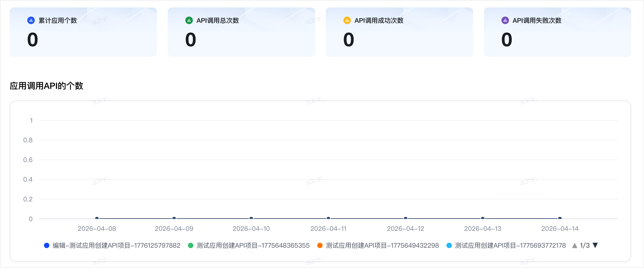The width and height of the screenshot is (644, 268).
Task: Go to previous legend page arrow
Action: click(574, 245)
